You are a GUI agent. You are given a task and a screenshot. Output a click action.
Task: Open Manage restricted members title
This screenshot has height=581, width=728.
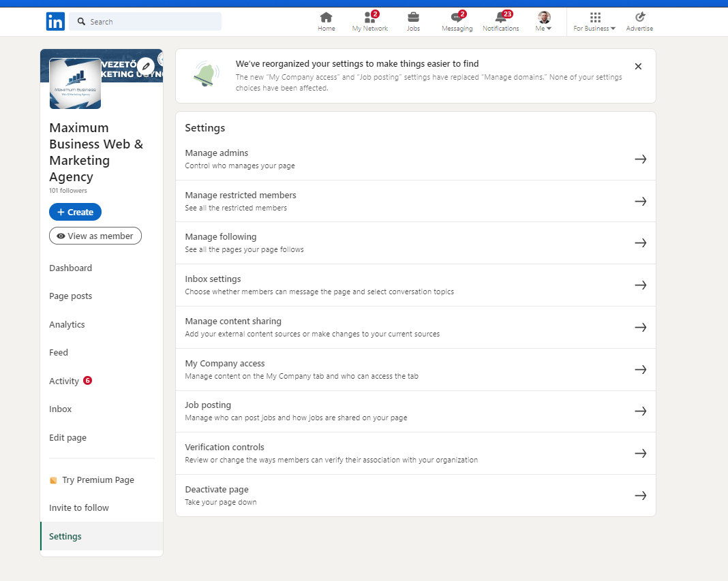241,195
